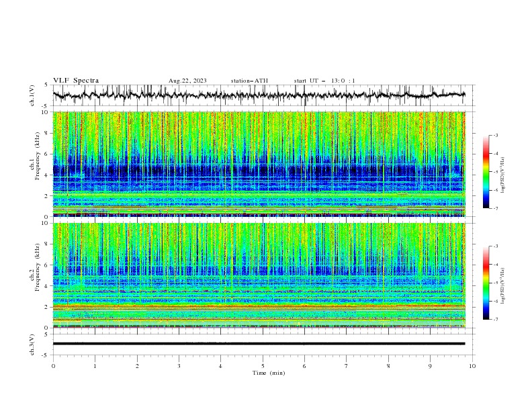Click the "start UT = 13:0 :1" text
The image size is (532, 411).
324,81
